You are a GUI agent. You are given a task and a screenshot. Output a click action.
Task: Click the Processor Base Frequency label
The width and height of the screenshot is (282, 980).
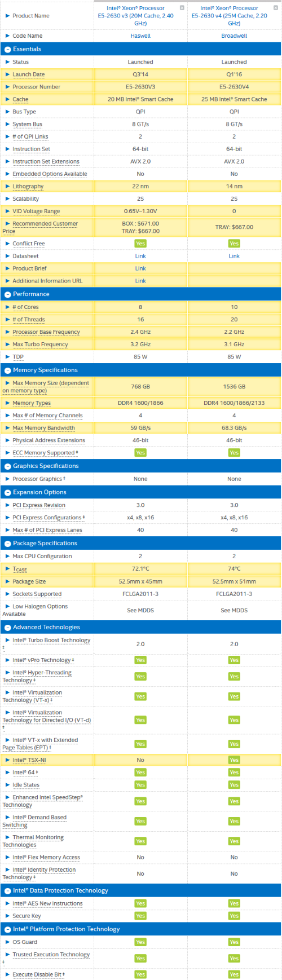click(46, 332)
